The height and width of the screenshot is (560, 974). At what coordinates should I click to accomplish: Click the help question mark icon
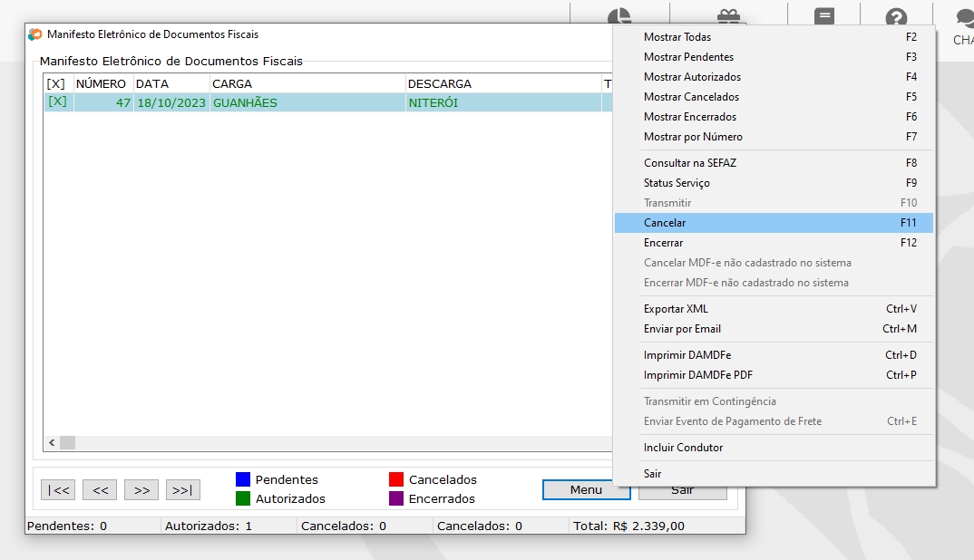896,16
